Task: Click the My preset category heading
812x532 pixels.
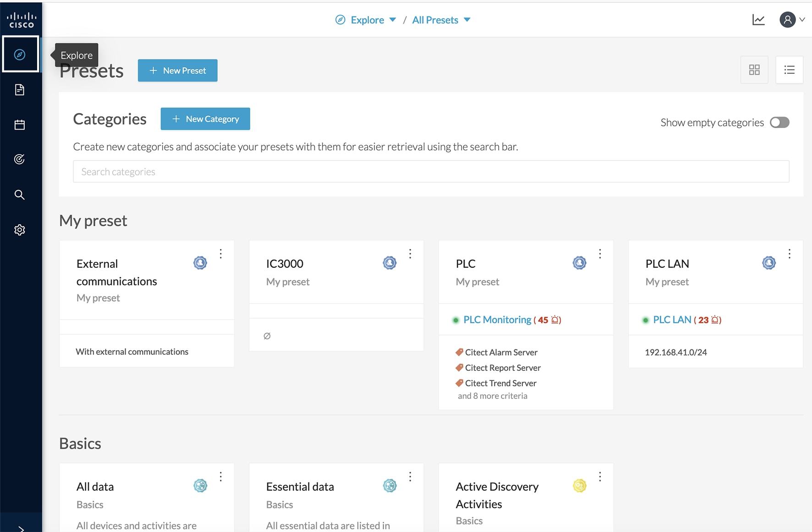Action: pyautogui.click(x=93, y=221)
